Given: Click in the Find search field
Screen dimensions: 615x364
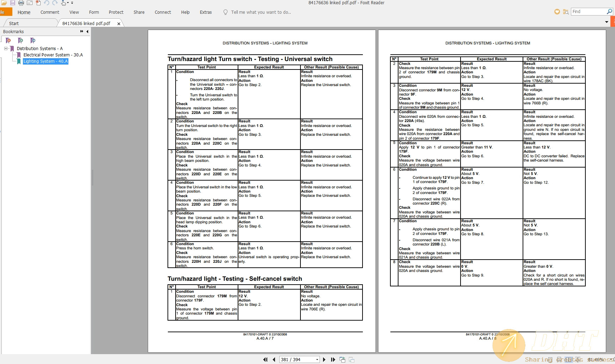Looking at the screenshot, I should click(x=588, y=12).
